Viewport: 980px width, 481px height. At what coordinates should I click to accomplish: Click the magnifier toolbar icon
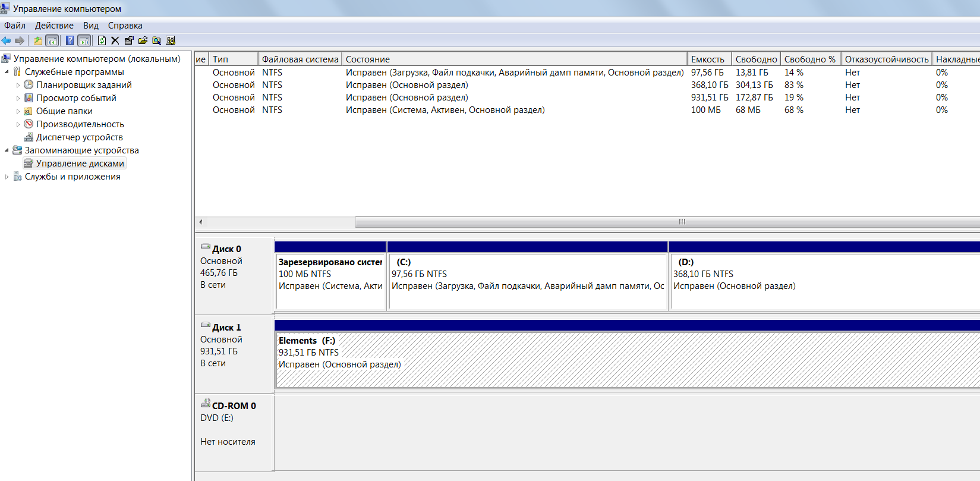tap(156, 40)
